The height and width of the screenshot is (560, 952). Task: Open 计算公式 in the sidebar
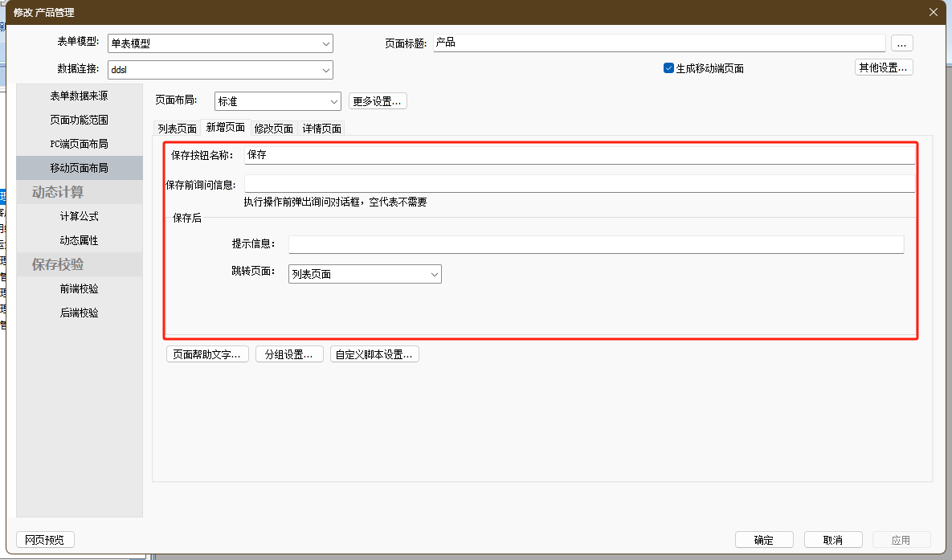coord(79,216)
